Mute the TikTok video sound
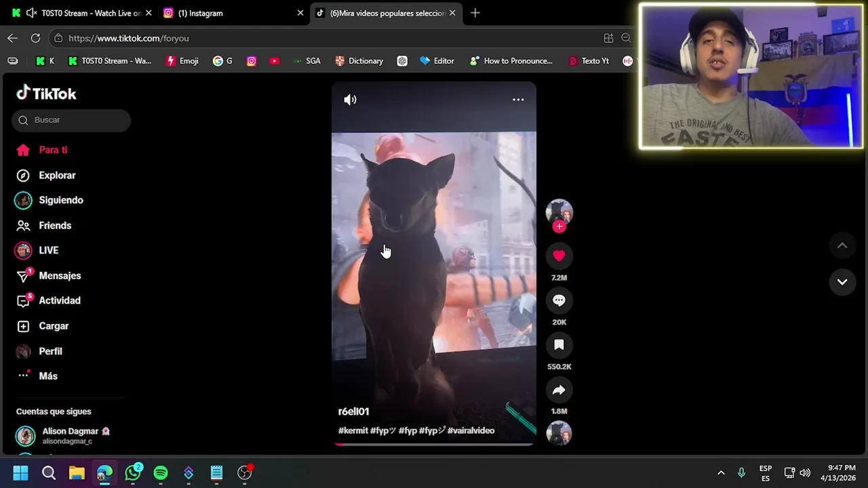This screenshot has height=488, width=868. click(350, 100)
